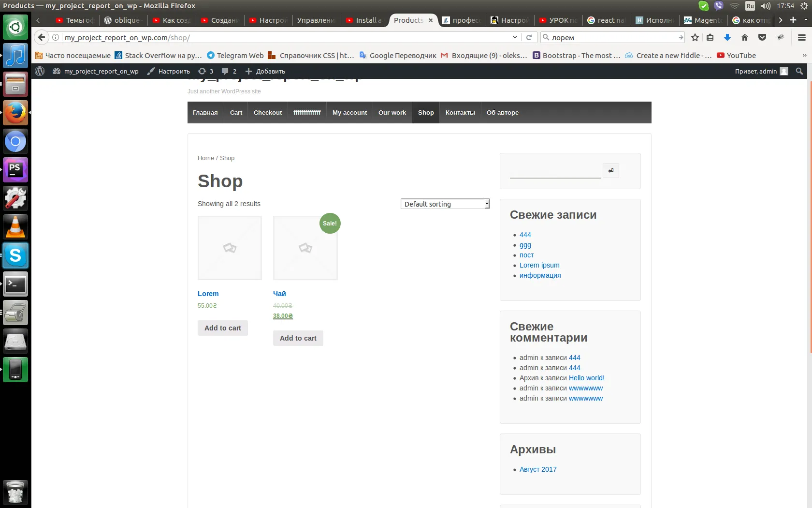
Task: Open WordPress logo menu in admin bar
Action: (40, 71)
